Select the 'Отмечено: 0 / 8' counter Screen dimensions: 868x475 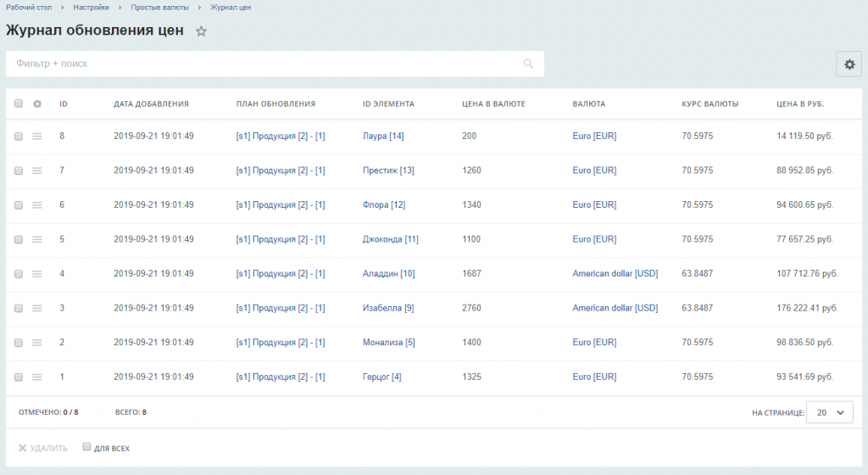coord(48,412)
